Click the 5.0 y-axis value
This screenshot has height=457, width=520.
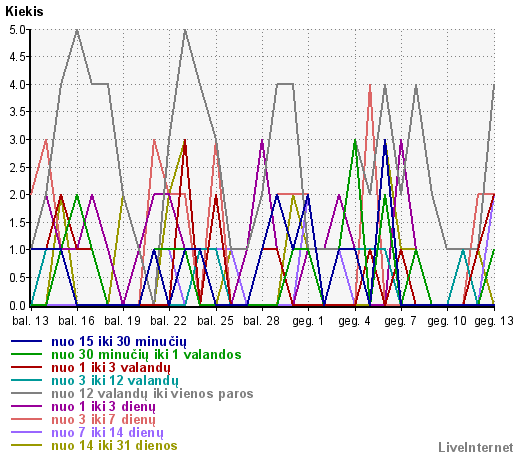[18, 30]
